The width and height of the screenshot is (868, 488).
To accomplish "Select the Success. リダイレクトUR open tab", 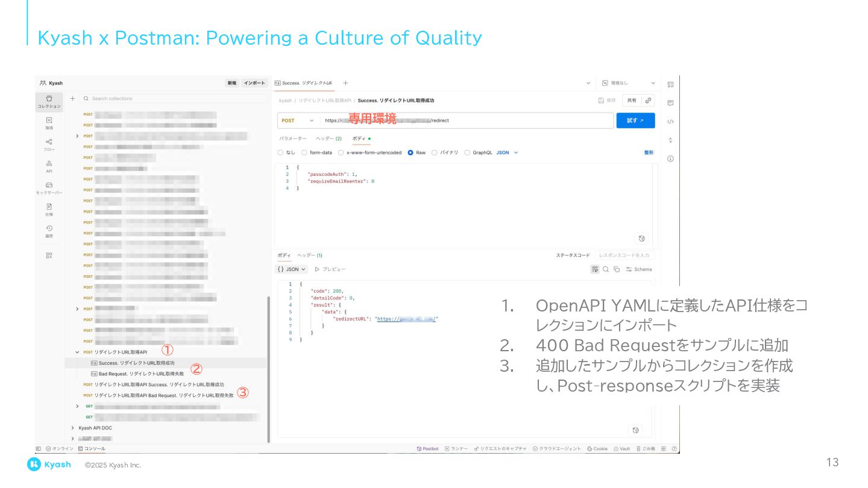I will point(304,83).
